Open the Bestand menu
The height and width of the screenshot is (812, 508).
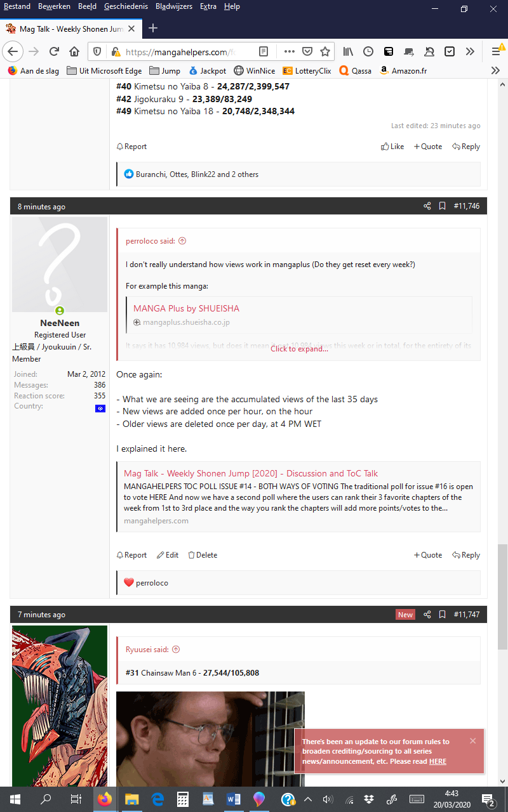[17, 6]
